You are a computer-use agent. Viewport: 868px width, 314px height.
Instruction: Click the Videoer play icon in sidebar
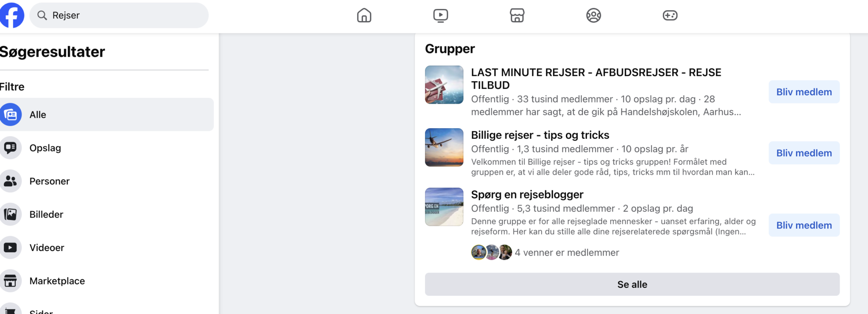pyautogui.click(x=11, y=248)
